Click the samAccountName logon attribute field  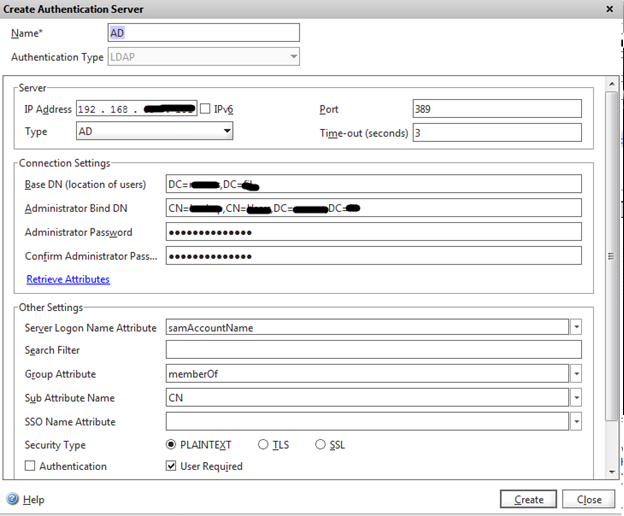pos(367,327)
